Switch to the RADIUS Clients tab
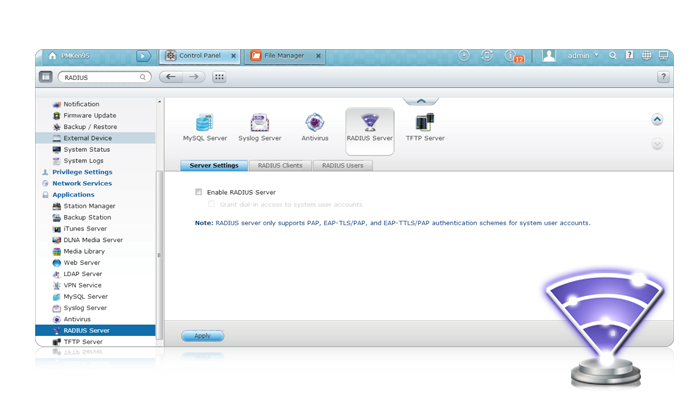Image resolution: width=700 pixels, height=420 pixels. [x=279, y=165]
